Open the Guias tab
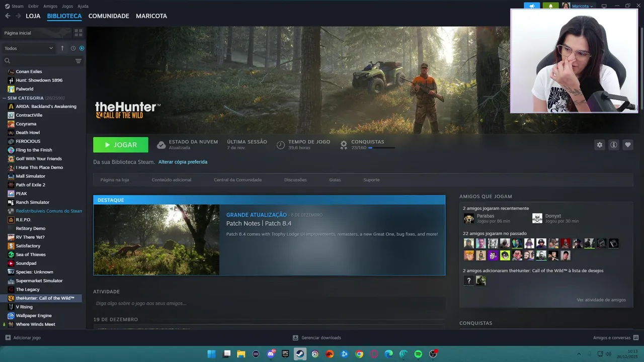 pyautogui.click(x=335, y=179)
